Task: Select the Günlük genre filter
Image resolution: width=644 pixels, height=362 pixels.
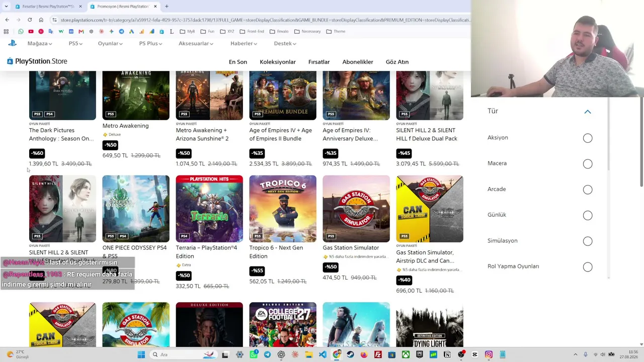Action: click(588, 215)
